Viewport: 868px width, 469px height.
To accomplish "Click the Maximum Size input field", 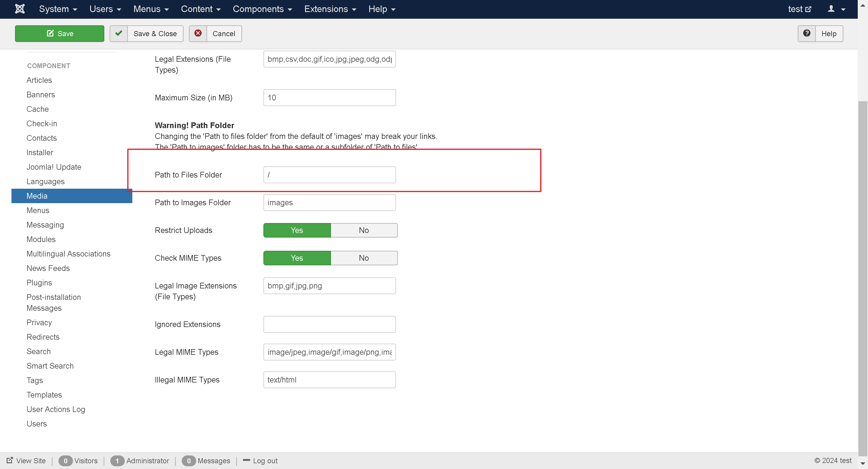I will tap(329, 97).
